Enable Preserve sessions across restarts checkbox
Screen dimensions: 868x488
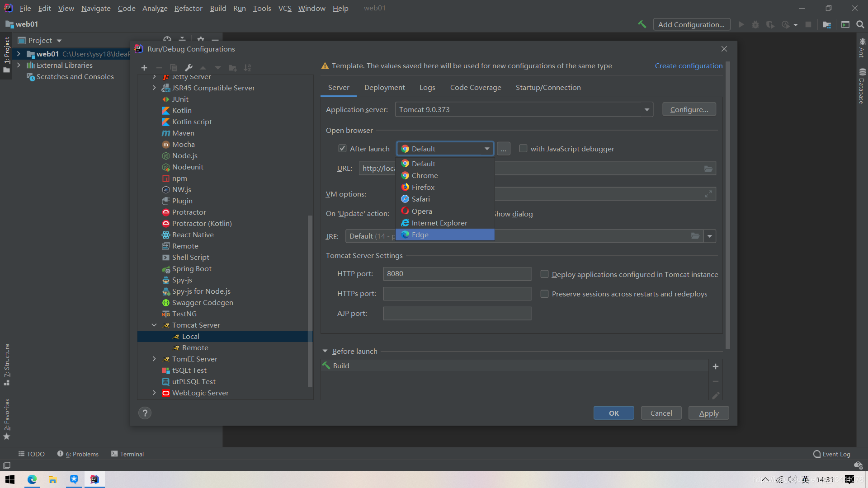(x=544, y=294)
